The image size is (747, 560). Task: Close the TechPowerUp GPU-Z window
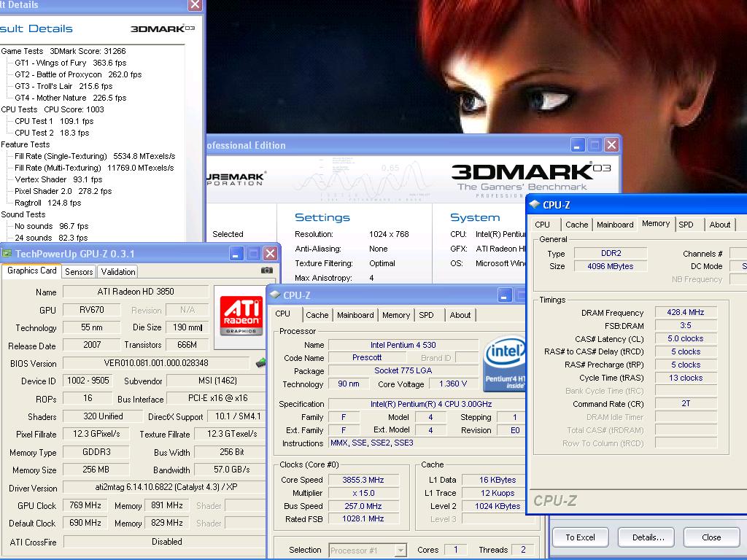tap(270, 254)
